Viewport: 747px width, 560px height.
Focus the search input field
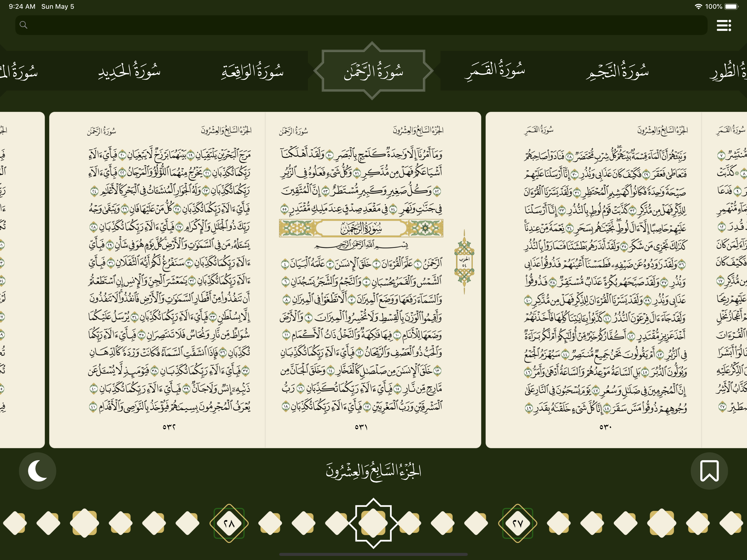361,25
